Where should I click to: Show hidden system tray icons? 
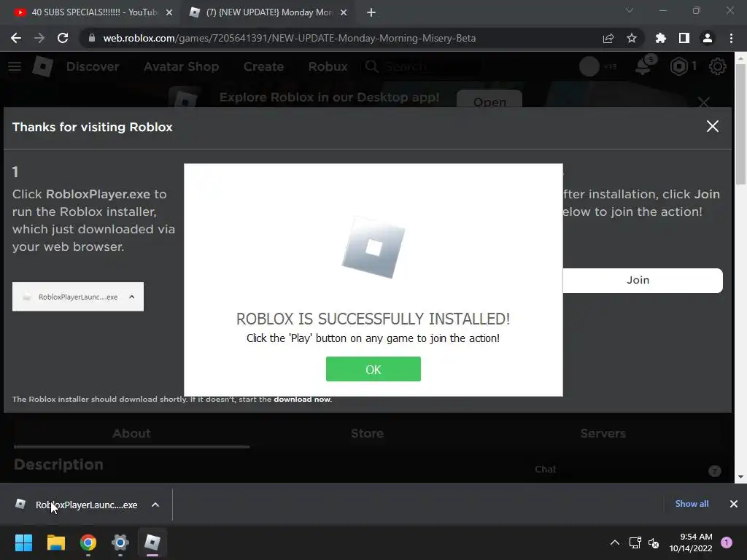(x=615, y=542)
